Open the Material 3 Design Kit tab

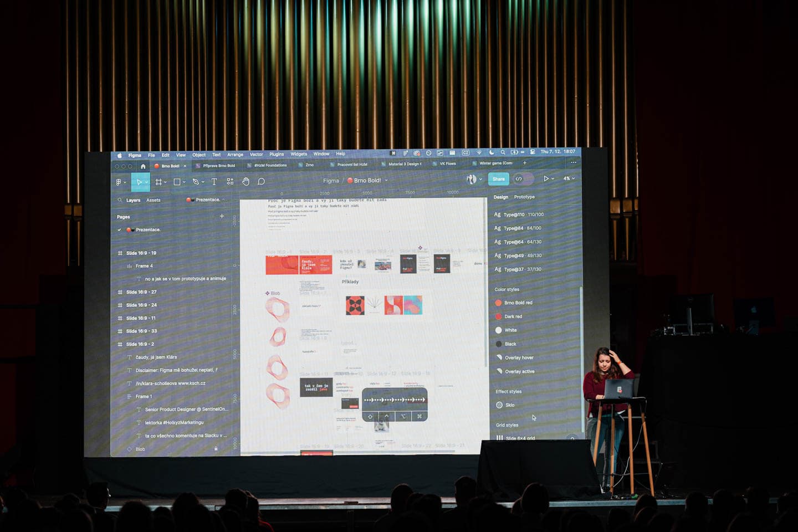(x=401, y=164)
